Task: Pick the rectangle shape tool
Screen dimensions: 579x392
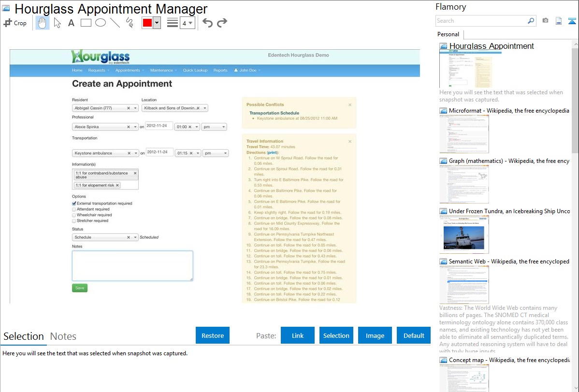Action: [x=86, y=23]
